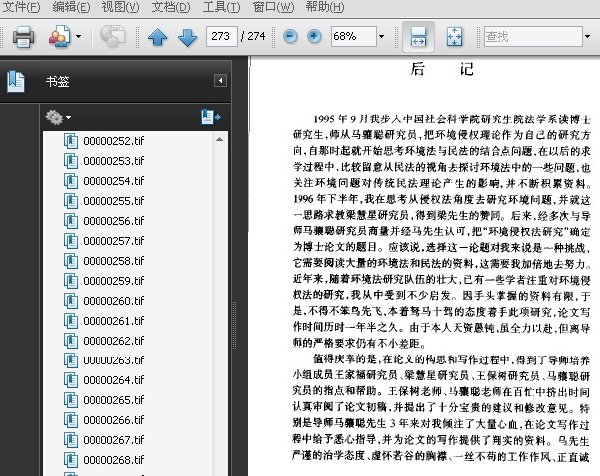600x476 pixels.
Task: Click the Print icon
Action: click(23, 37)
